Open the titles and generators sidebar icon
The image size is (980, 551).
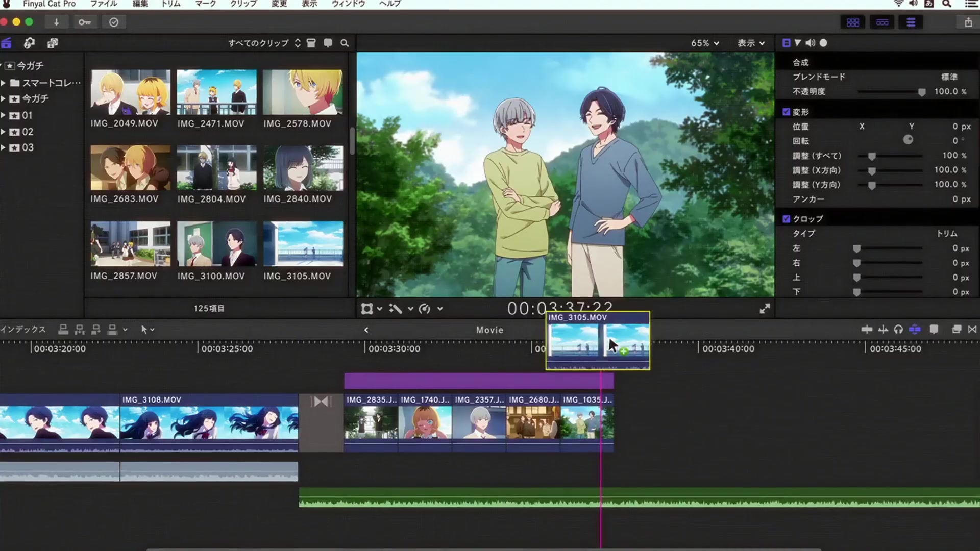(53, 43)
